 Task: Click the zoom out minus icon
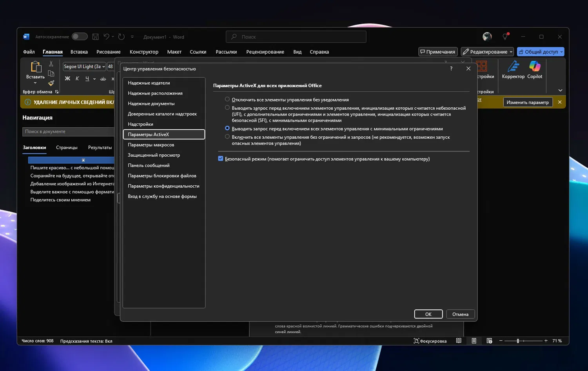coord(501,341)
